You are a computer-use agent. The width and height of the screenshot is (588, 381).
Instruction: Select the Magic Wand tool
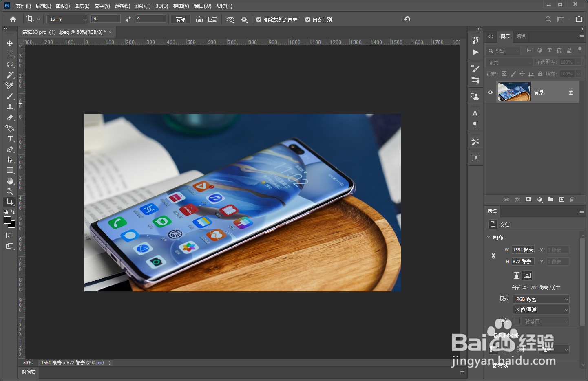point(10,75)
